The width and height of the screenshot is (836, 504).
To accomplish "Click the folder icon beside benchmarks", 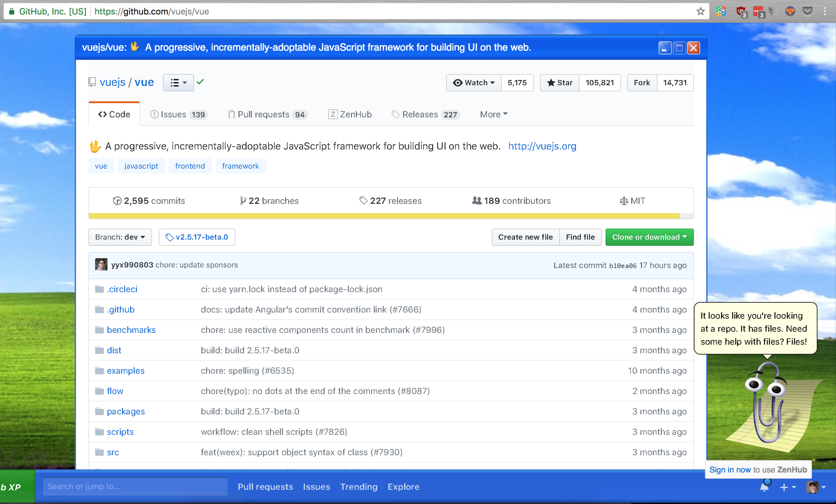I will pyautogui.click(x=99, y=330).
